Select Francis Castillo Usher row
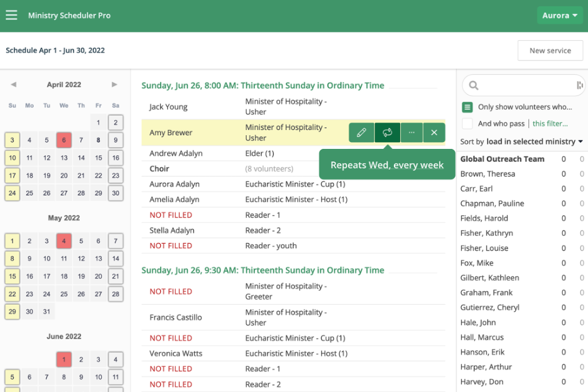This screenshot has width=588, height=392. (293, 317)
